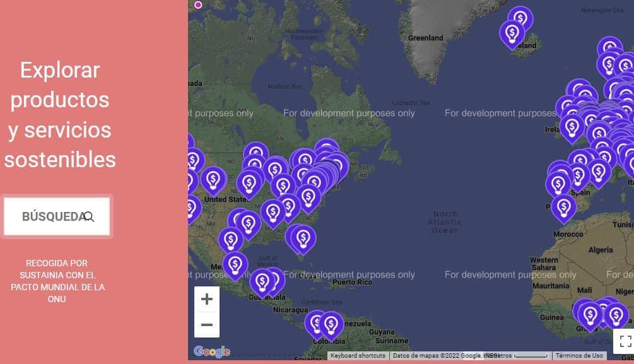The image size is (634, 364).
Task: Toggle fullscreen map view
Action: [x=625, y=341]
